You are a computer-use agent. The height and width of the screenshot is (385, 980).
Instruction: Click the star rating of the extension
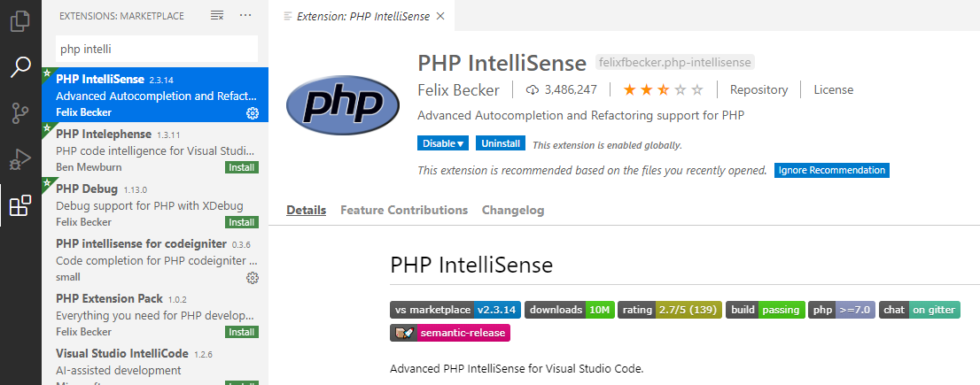pos(663,90)
